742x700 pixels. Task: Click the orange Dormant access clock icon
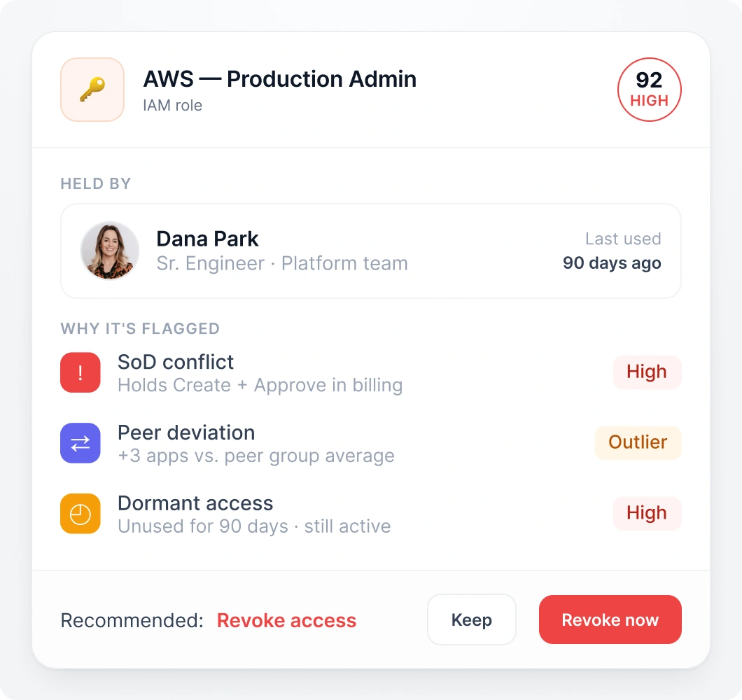coord(80,514)
